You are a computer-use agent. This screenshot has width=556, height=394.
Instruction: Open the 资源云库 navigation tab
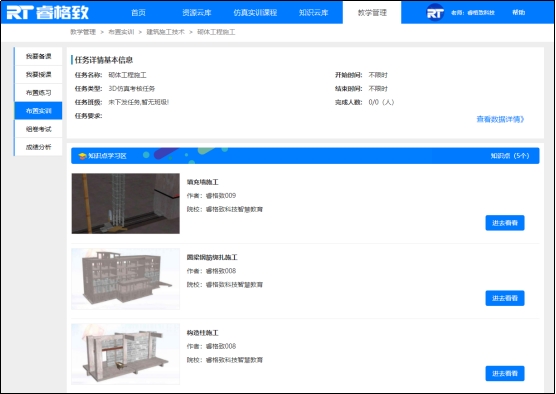197,13
